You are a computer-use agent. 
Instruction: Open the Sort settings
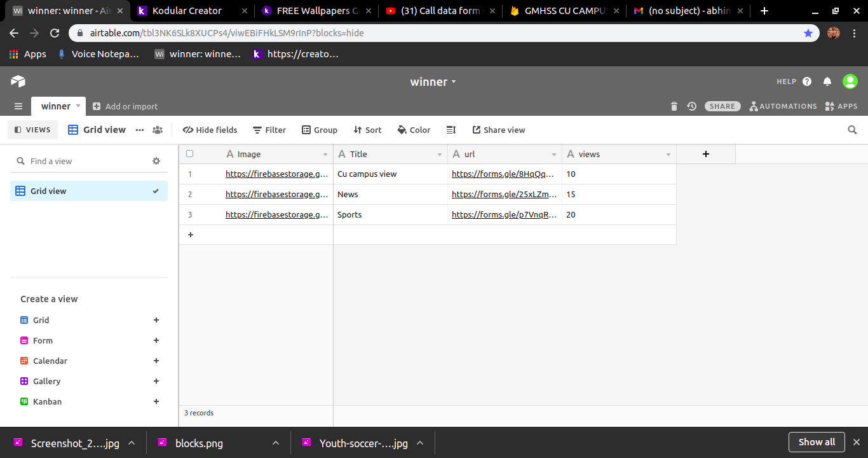point(367,130)
